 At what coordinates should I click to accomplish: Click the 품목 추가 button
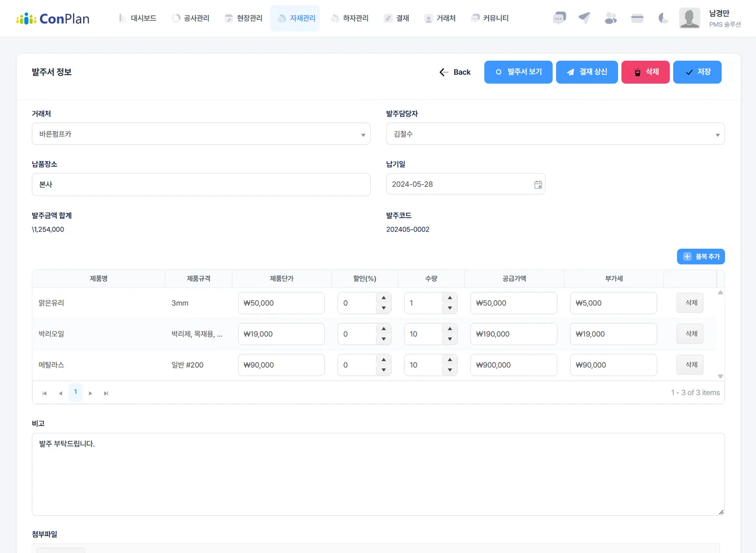coord(701,257)
